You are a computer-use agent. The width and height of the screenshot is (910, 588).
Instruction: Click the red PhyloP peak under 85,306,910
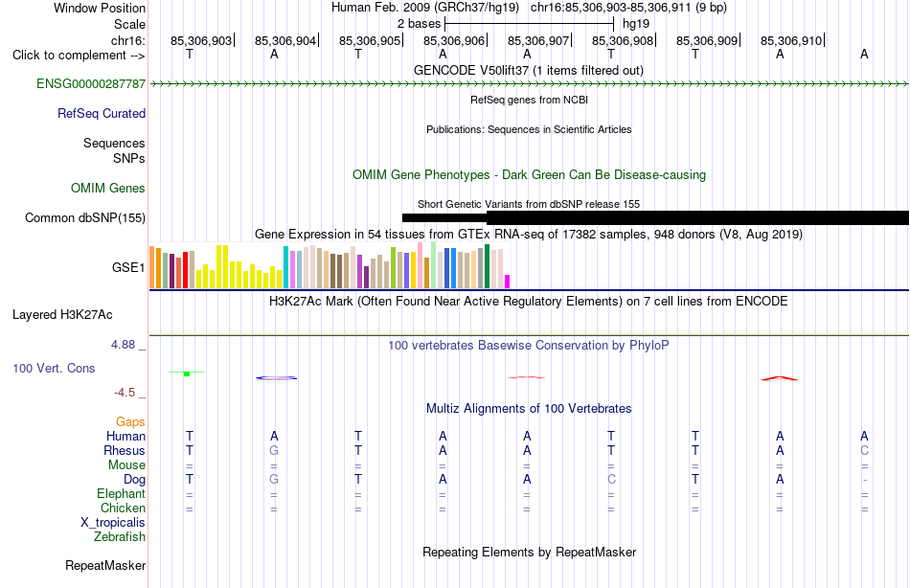(780, 378)
